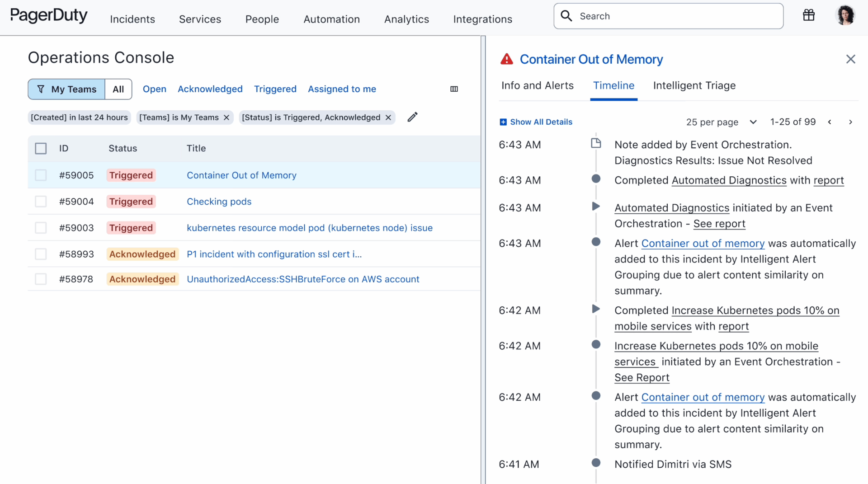Tick the checkbox for incident #58993
Viewport: 868px width, 484px height.
pyautogui.click(x=41, y=254)
